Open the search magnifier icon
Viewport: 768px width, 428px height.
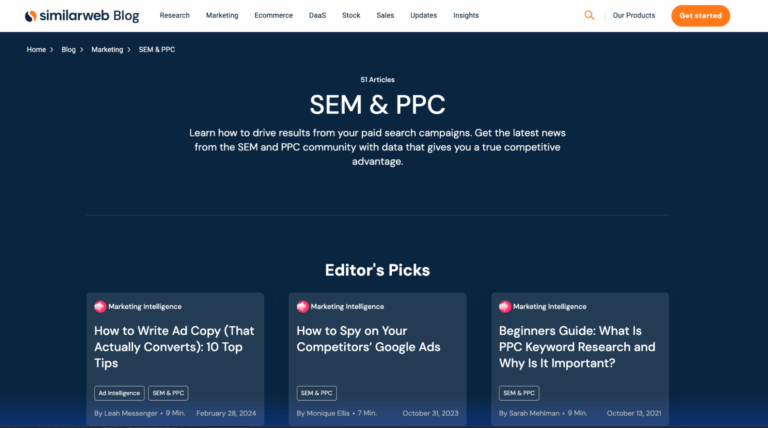click(589, 16)
